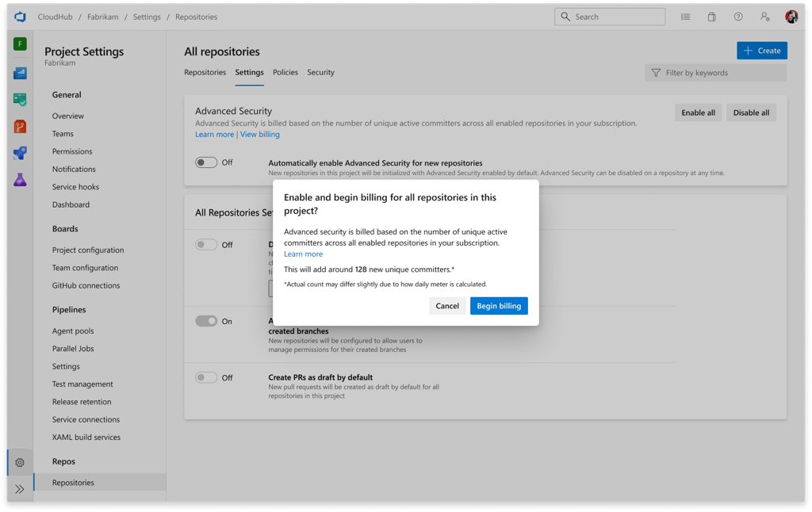Open the Marketplace shopping bag icon

(x=711, y=17)
